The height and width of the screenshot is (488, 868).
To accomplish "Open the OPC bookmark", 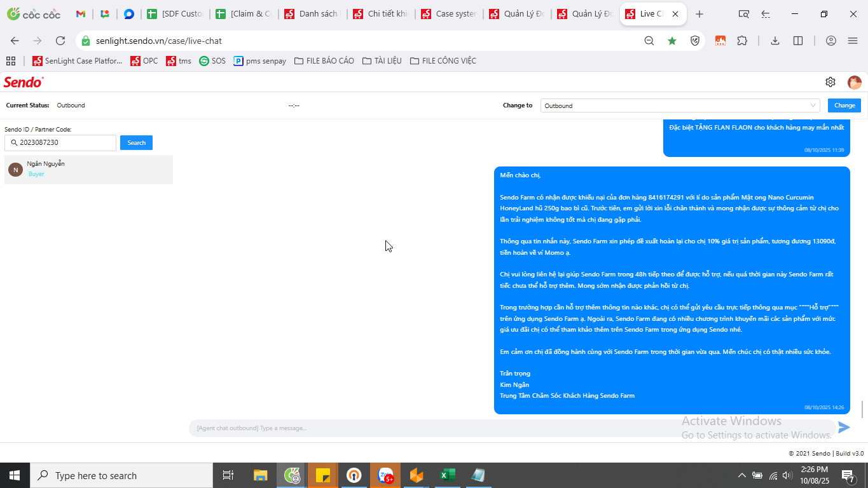I will click(144, 61).
